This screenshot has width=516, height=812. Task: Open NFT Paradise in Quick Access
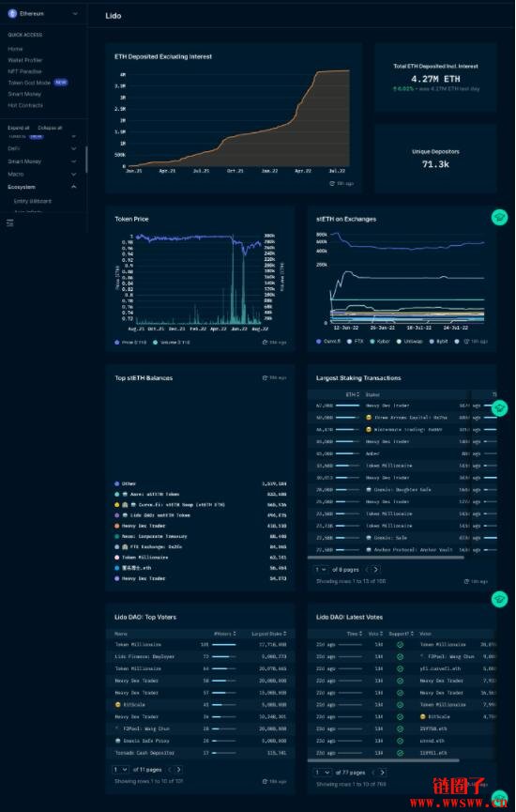(24, 71)
